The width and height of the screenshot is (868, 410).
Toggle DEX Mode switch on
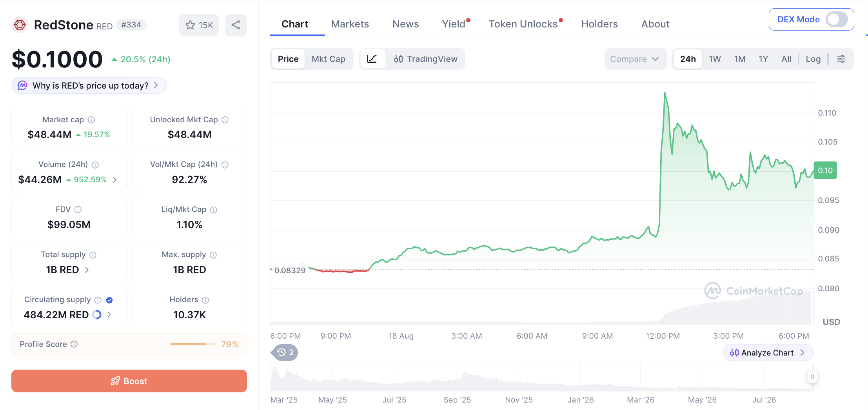click(x=836, y=19)
